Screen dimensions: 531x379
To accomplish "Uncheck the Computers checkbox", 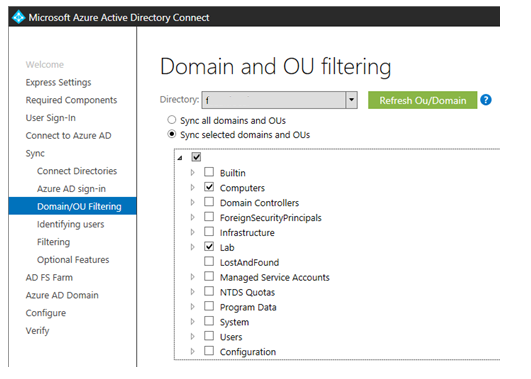I will tap(209, 187).
